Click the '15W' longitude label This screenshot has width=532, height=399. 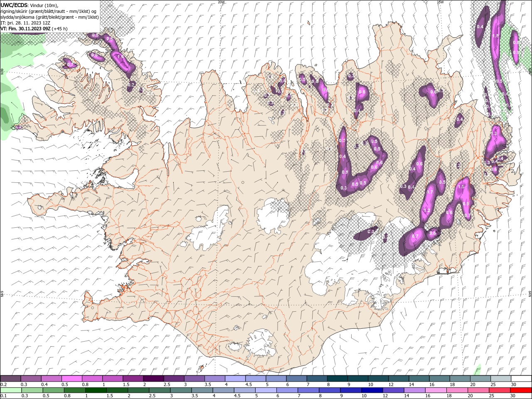point(440,2)
